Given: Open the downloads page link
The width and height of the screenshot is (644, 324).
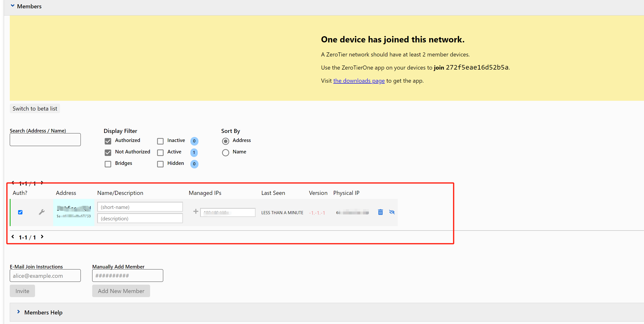Looking at the screenshot, I should tap(359, 81).
